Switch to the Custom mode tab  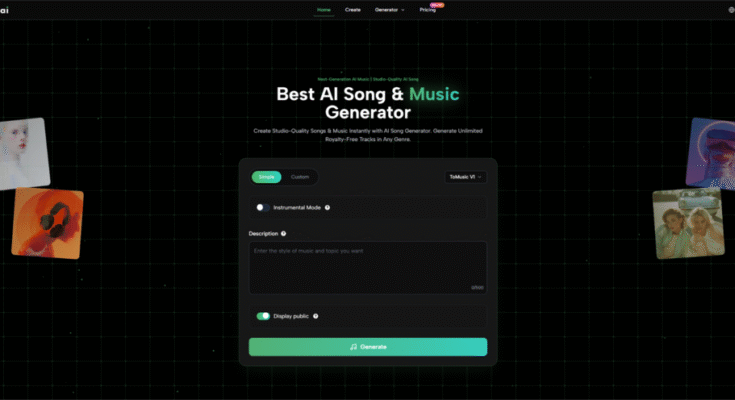[300, 177]
